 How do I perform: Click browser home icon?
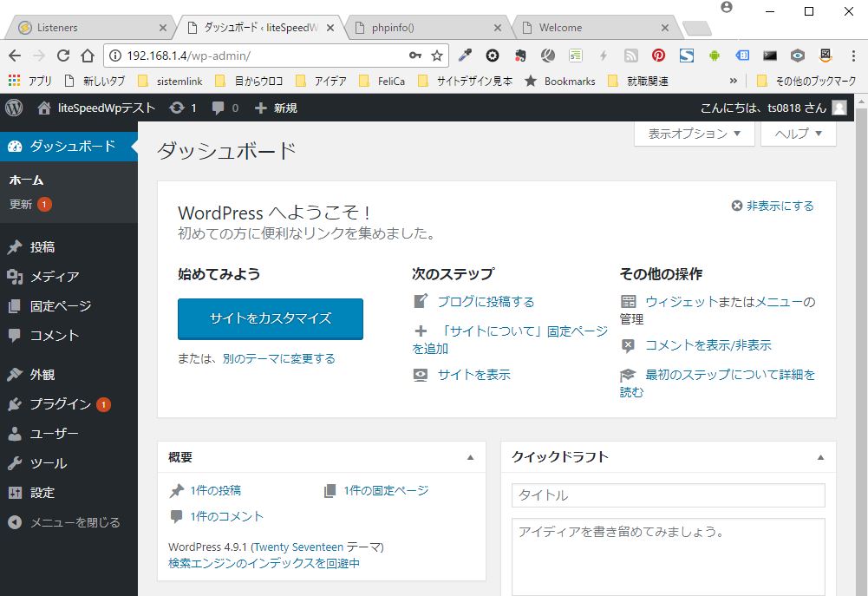click(88, 56)
